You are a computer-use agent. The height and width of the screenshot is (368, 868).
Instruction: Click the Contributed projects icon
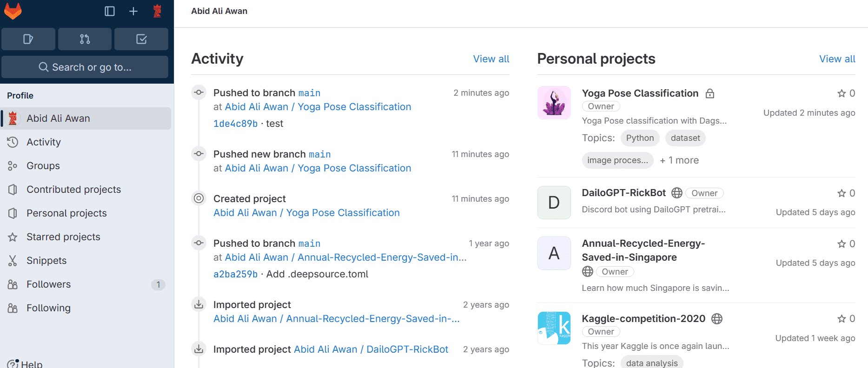(13, 190)
